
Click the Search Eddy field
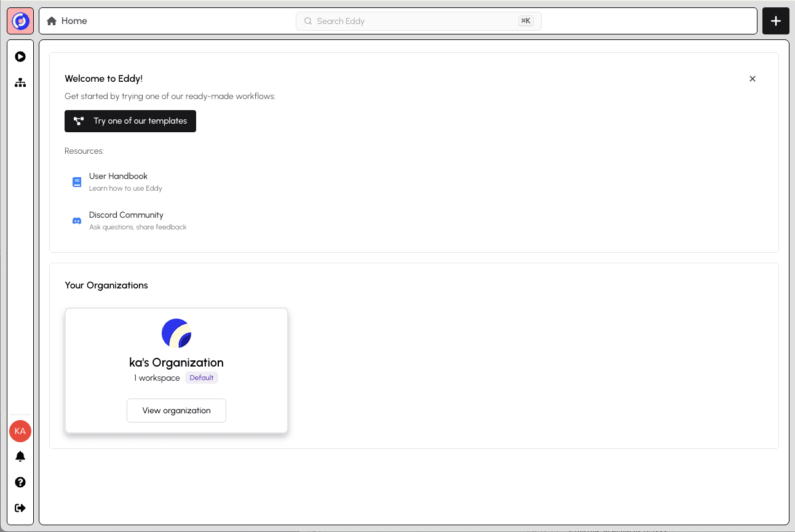point(418,20)
